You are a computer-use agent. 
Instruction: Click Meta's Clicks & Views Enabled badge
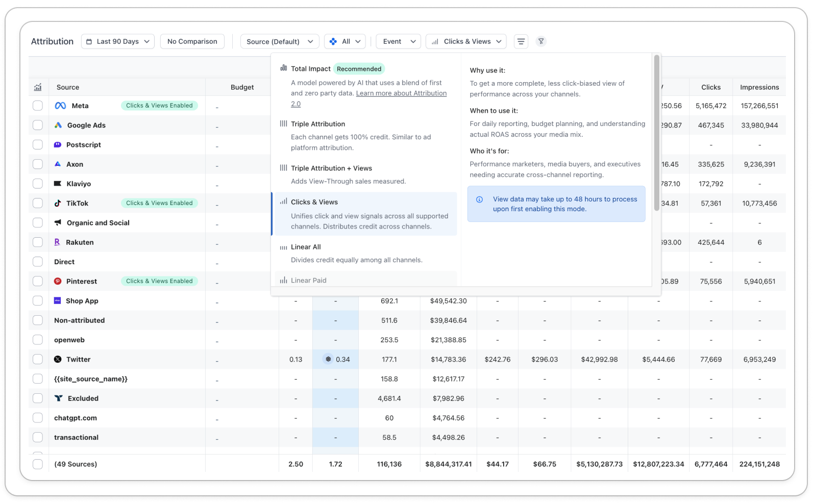tap(159, 106)
